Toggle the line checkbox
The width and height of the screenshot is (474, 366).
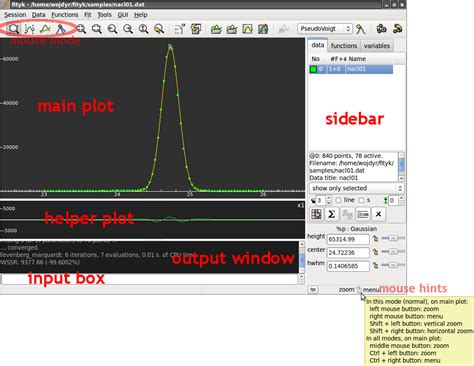pos(338,200)
